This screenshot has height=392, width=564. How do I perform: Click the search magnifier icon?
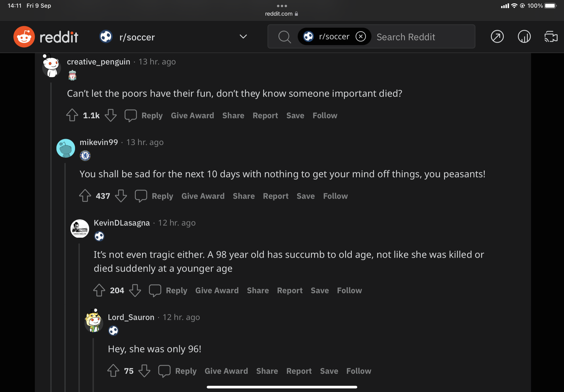(284, 37)
